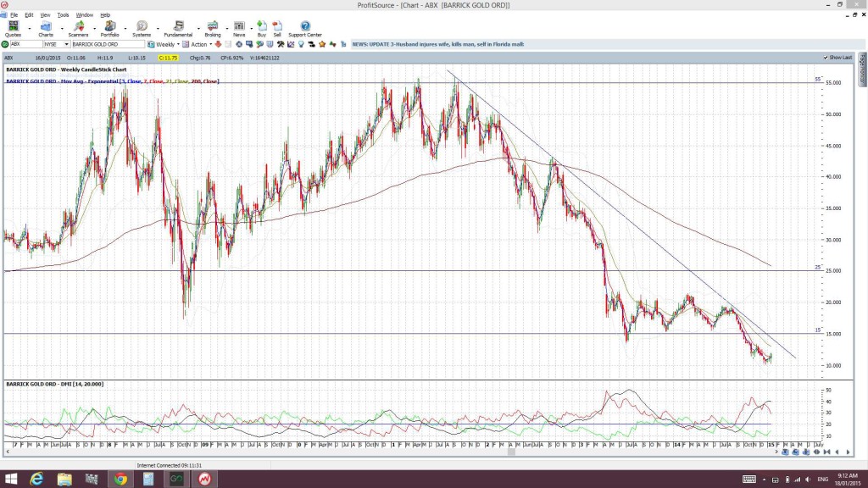
Task: Expand the Quotes toolbar dropdown arrow
Action: (x=30, y=28)
